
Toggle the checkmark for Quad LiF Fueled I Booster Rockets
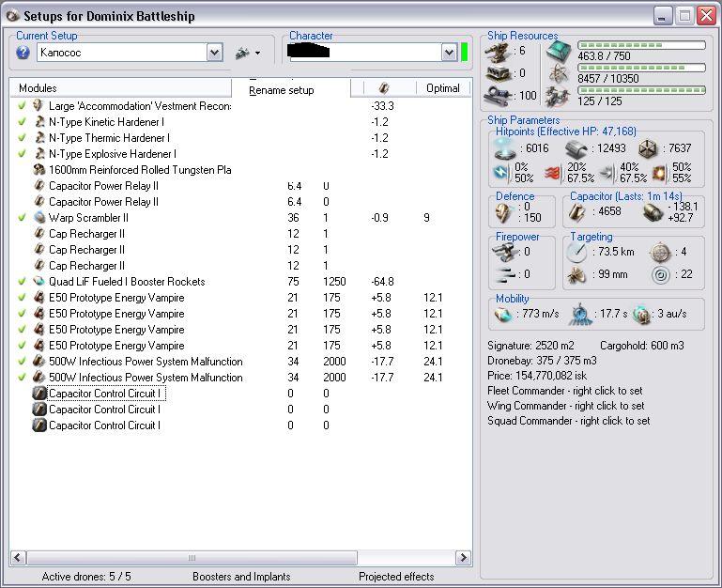click(x=22, y=281)
